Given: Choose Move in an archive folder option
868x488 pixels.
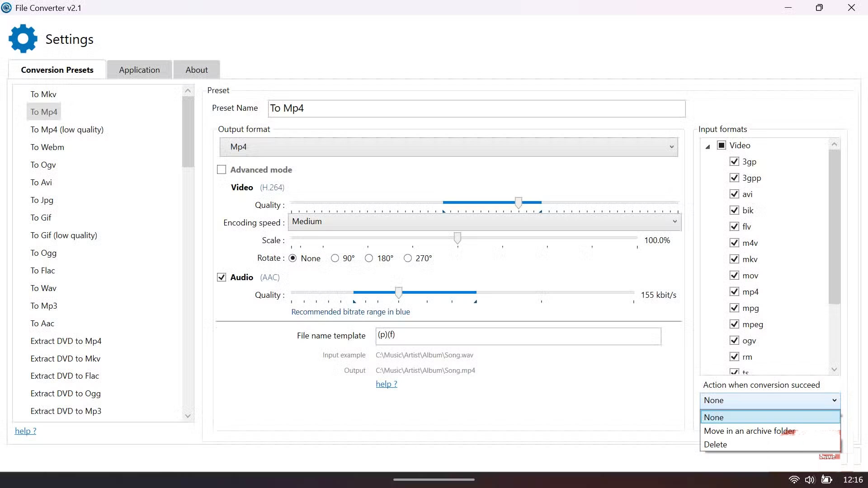Looking at the screenshot, I should 749,431.
